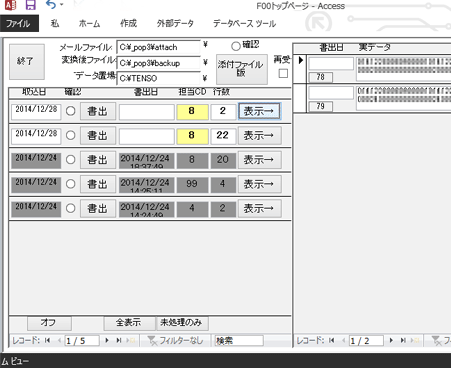The width and height of the screenshot is (451, 368).
Task: Open the Undo dropdown arrow
Action: [x=61, y=5]
